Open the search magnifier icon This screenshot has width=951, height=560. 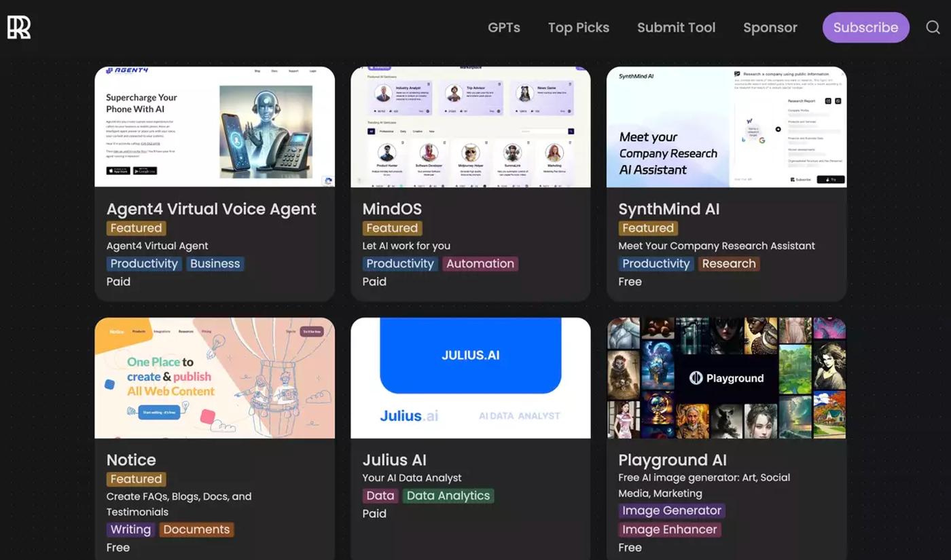(x=933, y=27)
